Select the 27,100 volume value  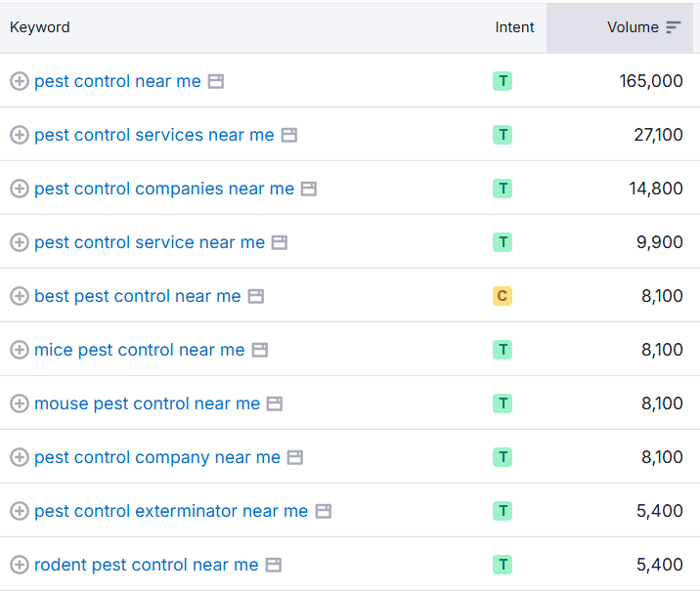659,135
